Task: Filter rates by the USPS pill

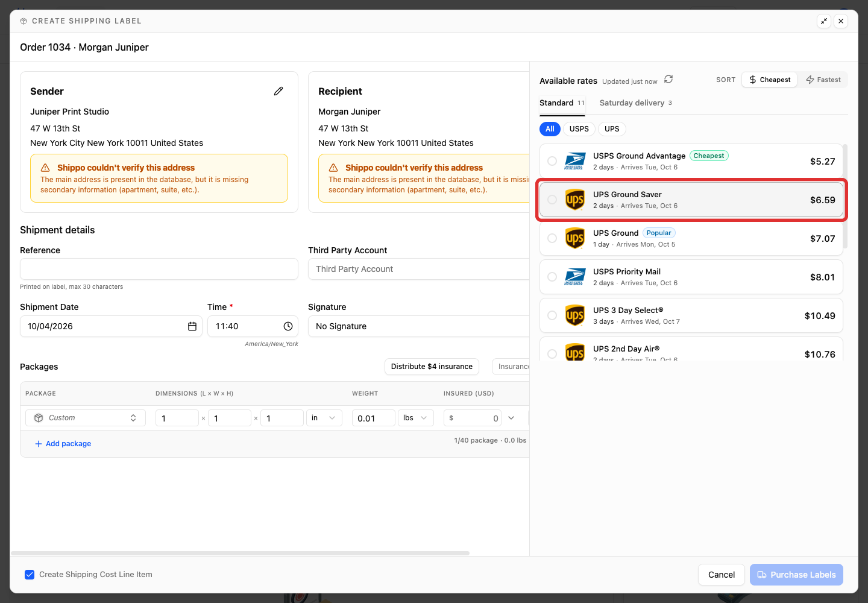Action: tap(579, 129)
